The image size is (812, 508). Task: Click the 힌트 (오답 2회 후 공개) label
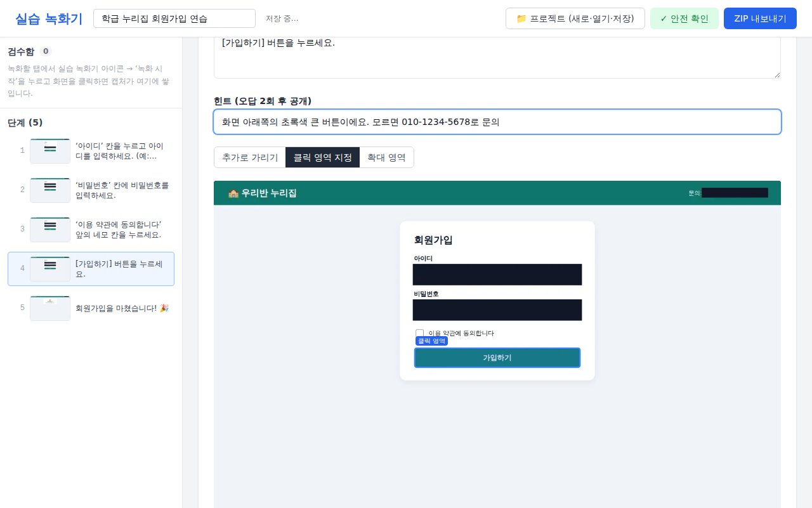point(263,101)
